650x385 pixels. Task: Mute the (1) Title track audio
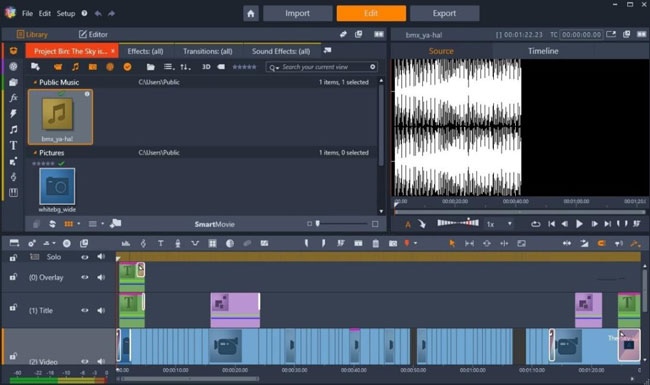tap(101, 310)
